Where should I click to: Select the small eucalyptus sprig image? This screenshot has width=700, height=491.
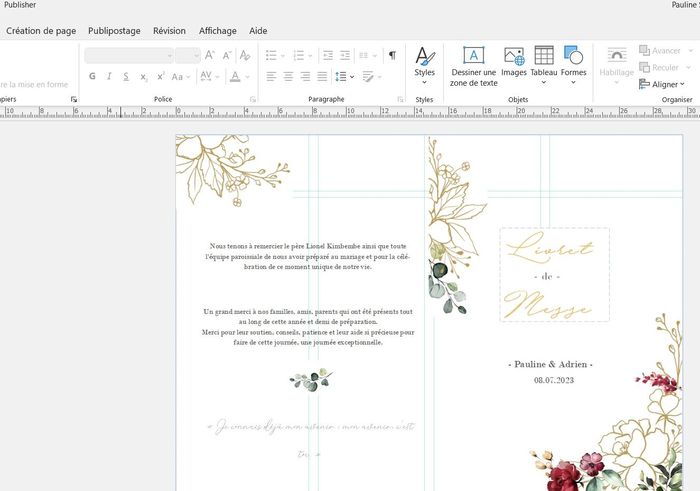tap(311, 380)
